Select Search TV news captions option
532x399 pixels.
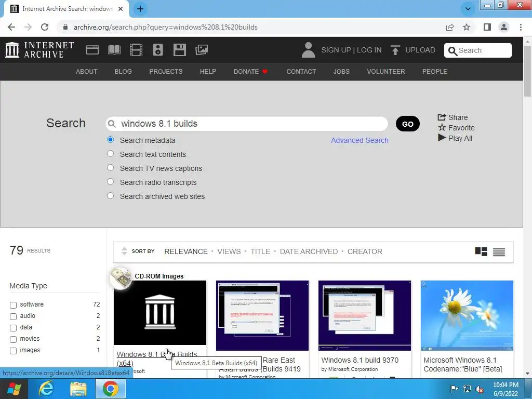pos(110,168)
